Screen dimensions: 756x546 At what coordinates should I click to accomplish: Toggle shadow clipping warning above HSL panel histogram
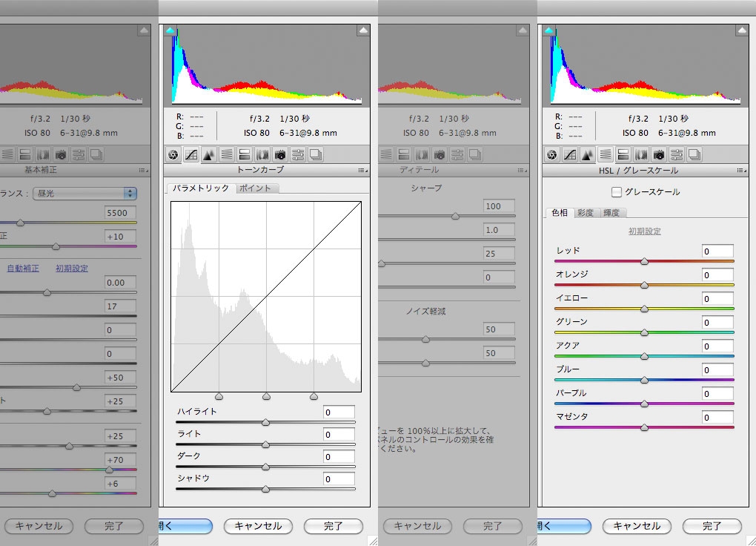tap(549, 30)
